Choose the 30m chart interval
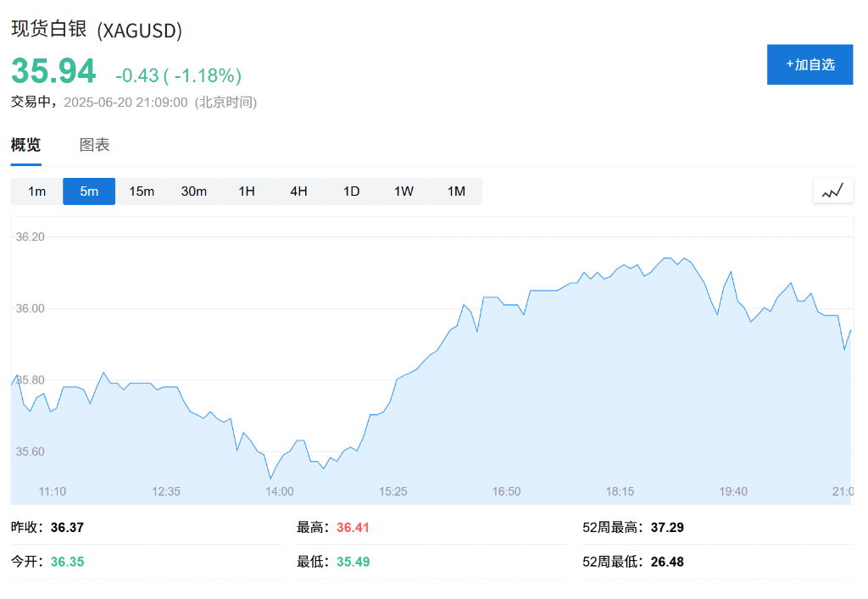 click(194, 191)
